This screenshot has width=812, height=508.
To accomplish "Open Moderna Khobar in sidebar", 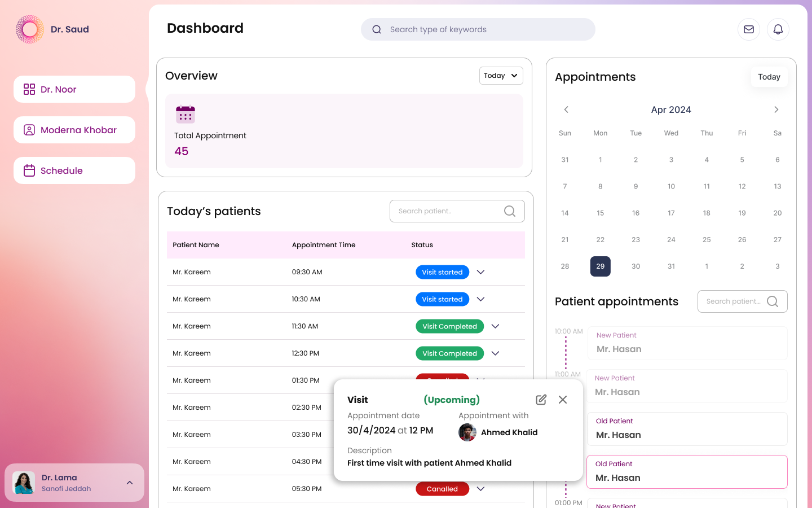I will [x=74, y=130].
